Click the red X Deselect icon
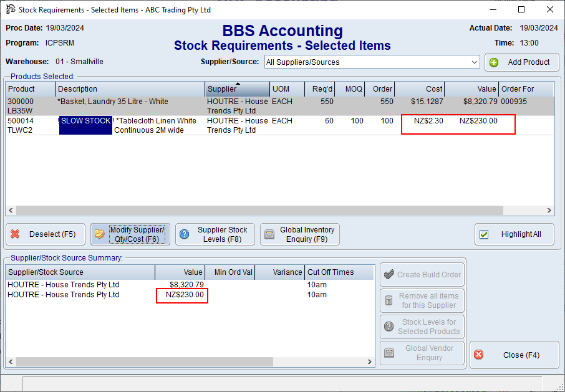Screen dimensions: 565x392 pos(15,235)
